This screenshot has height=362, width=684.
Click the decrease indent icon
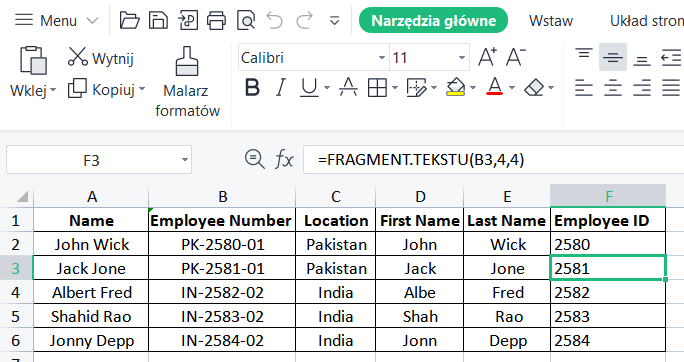671,58
